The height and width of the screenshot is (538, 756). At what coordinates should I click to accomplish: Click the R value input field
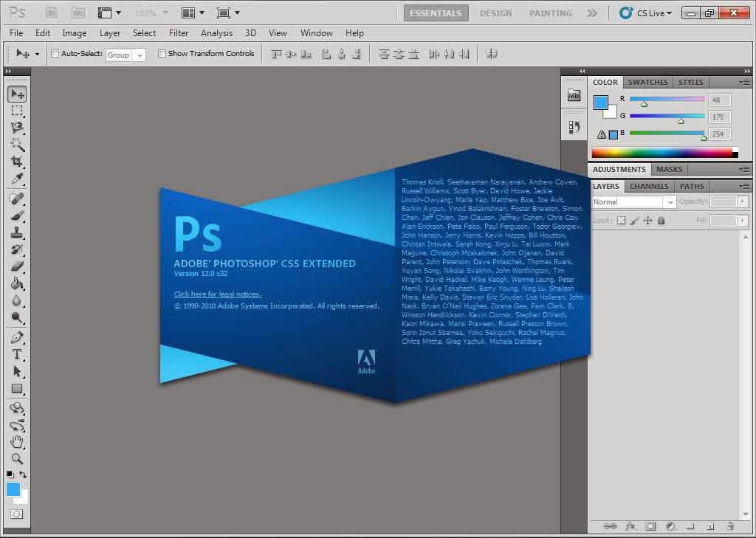point(719,100)
